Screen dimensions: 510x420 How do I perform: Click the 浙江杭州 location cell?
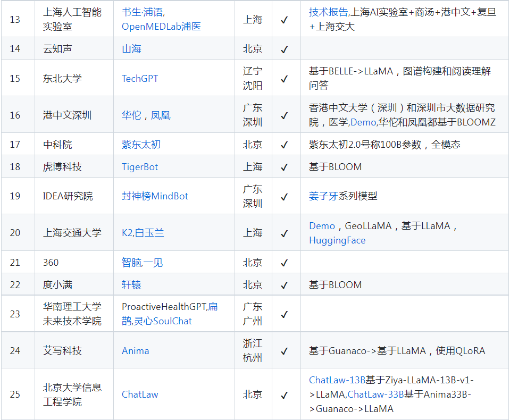[253, 351]
